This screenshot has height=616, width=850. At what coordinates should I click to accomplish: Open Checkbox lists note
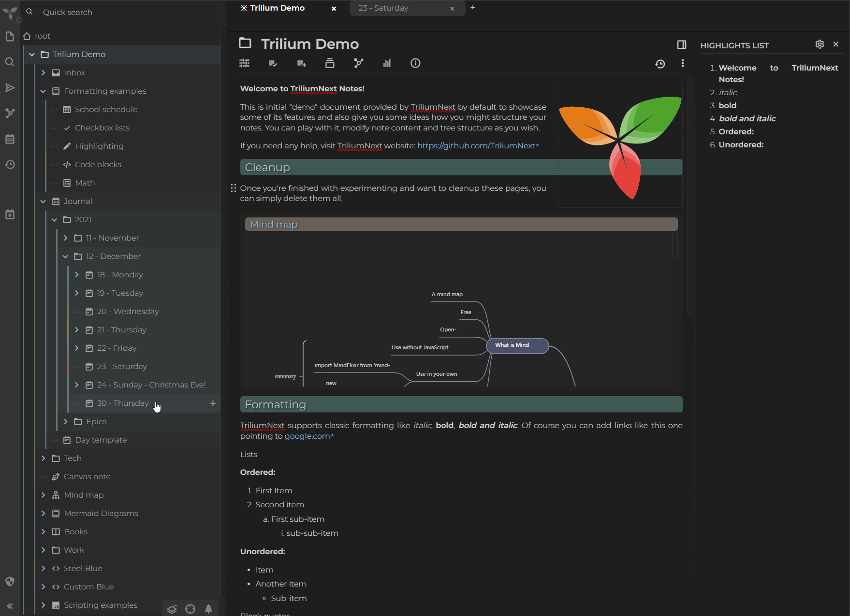coord(102,128)
